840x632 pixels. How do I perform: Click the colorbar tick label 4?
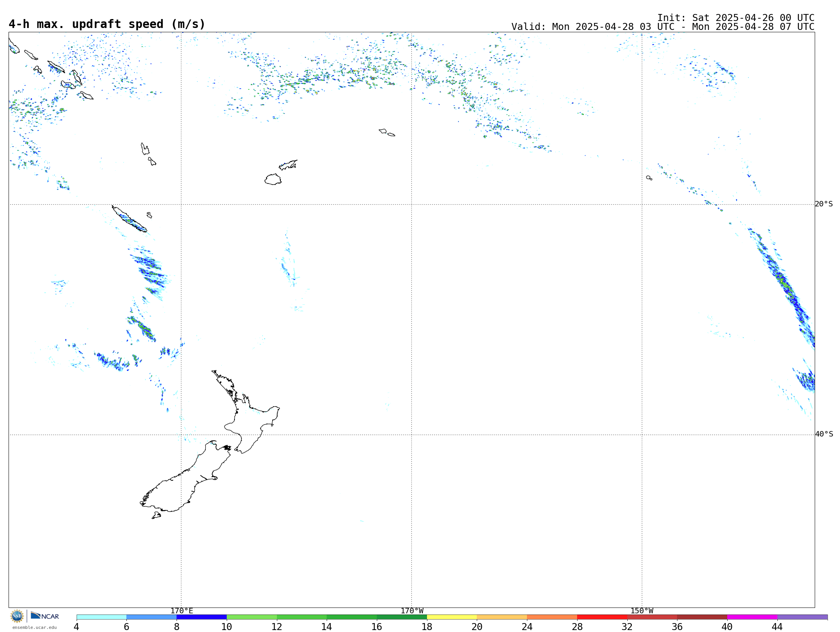(x=77, y=627)
